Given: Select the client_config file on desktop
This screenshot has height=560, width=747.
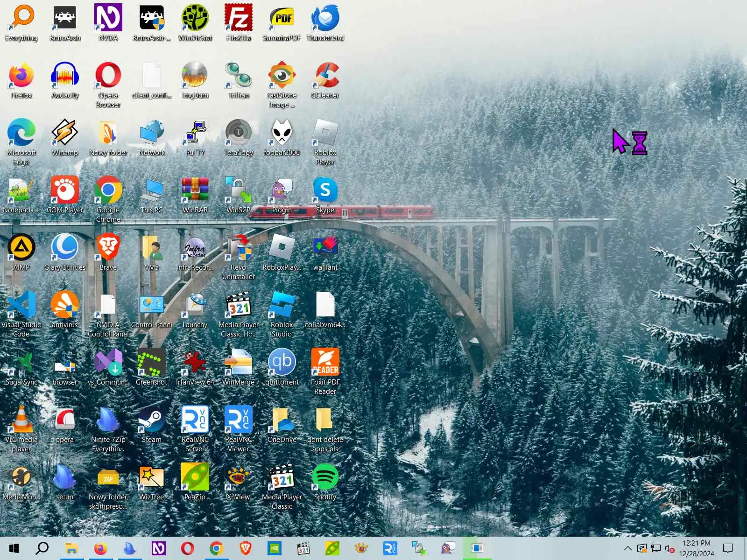Looking at the screenshot, I should (152, 80).
